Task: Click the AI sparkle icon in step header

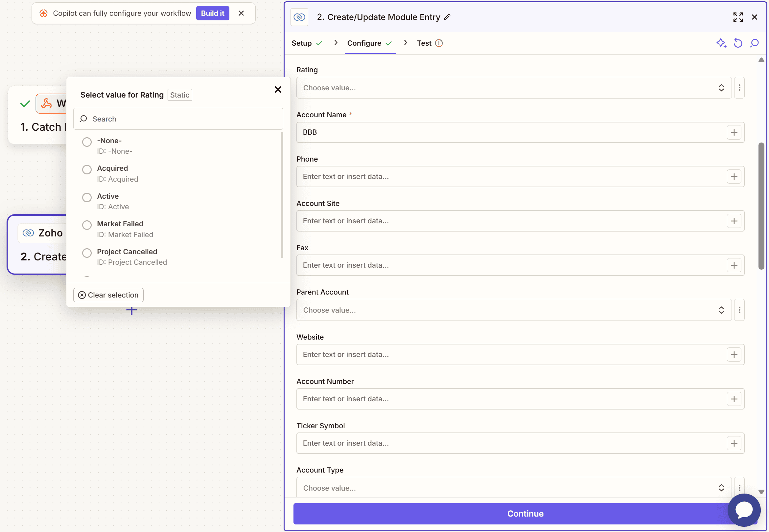Action: pos(721,43)
